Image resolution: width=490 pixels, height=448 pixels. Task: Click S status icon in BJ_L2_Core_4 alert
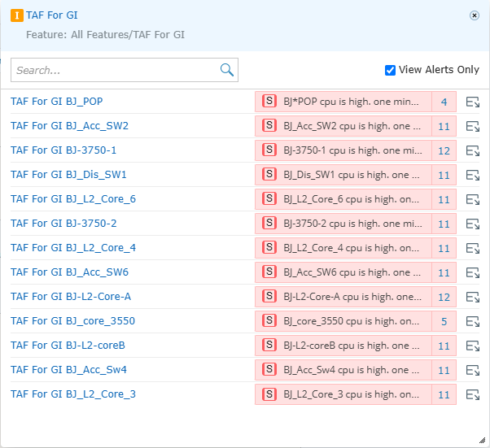click(269, 247)
